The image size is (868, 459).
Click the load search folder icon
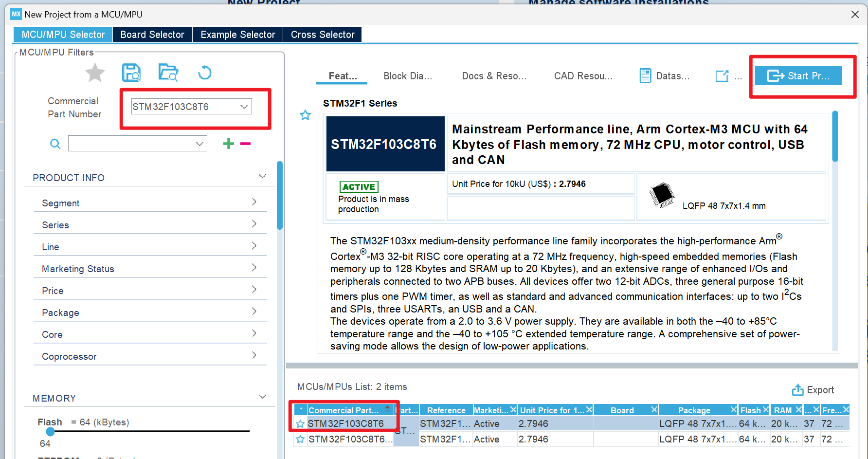tap(168, 73)
